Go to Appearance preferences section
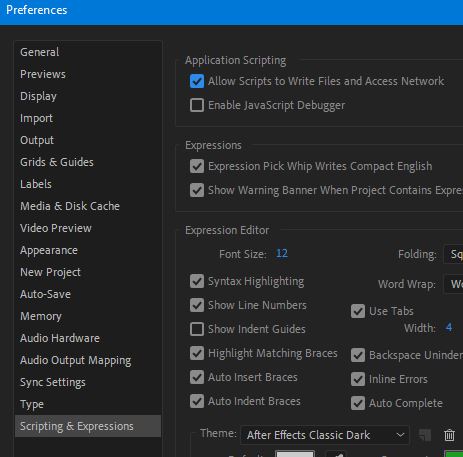The height and width of the screenshot is (457, 463). click(49, 250)
